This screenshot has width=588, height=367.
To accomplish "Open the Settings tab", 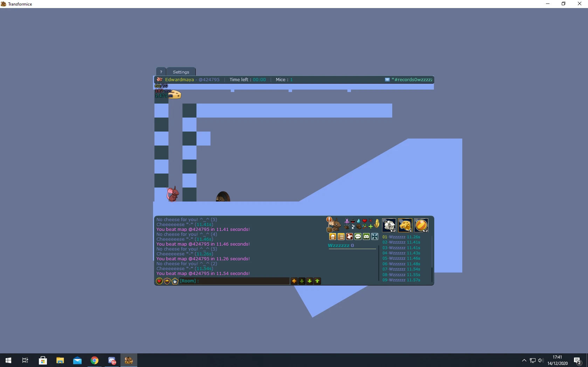I will (181, 72).
